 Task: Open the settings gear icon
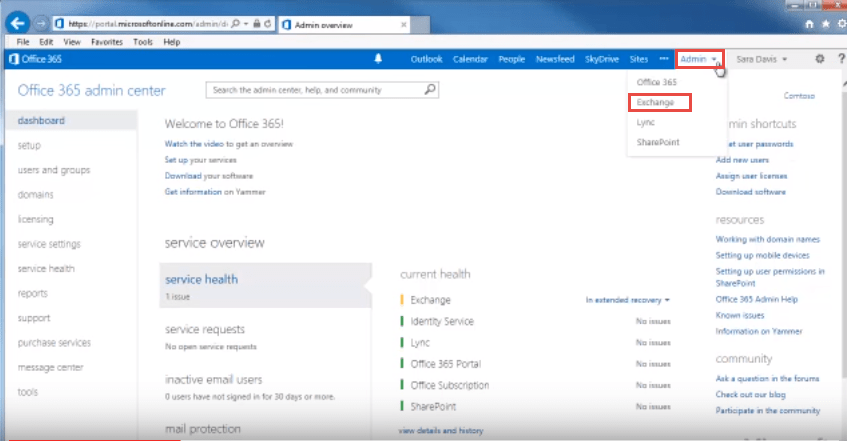819,59
